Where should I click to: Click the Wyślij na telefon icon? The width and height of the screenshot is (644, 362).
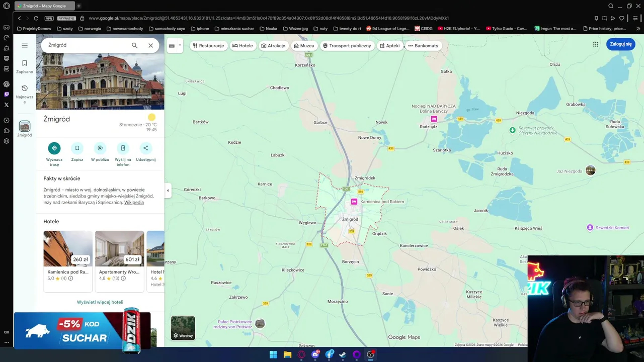(x=123, y=148)
